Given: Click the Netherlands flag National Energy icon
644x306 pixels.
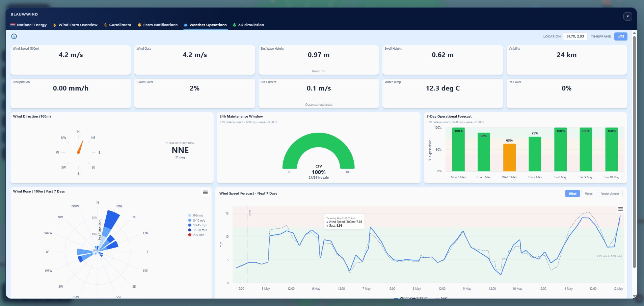Looking at the screenshot, I should point(13,25).
